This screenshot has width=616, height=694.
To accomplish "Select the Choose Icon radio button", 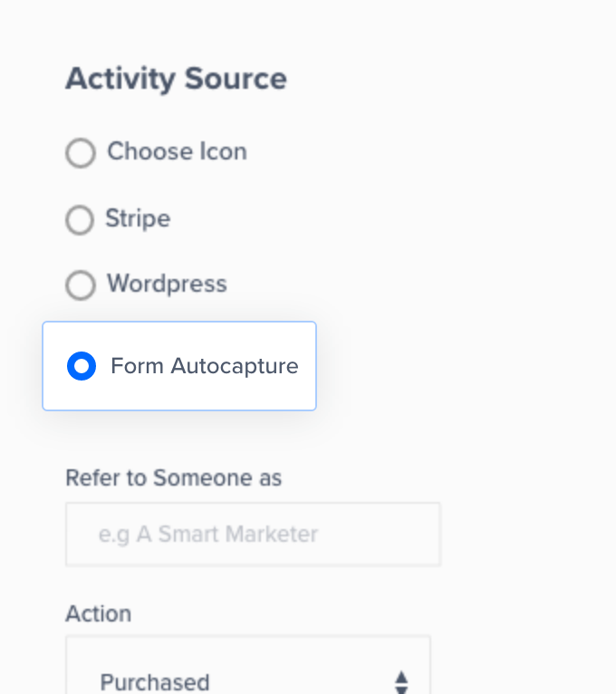I will [81, 153].
